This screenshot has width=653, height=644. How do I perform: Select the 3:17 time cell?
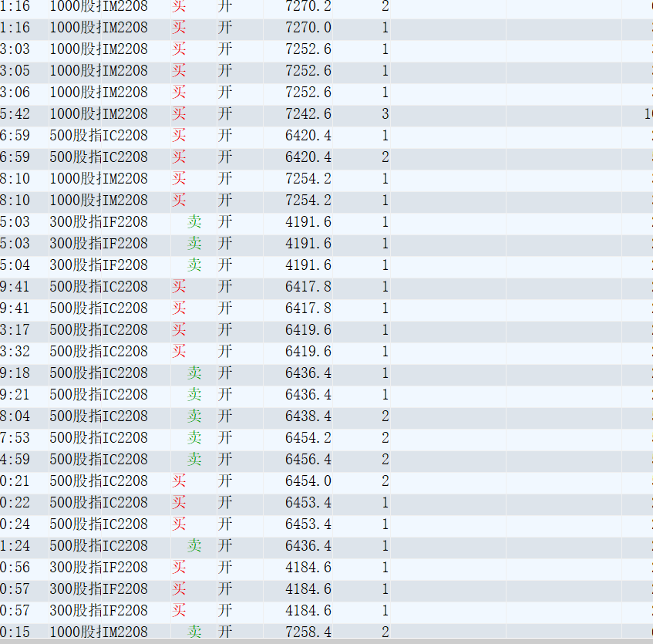15,330
